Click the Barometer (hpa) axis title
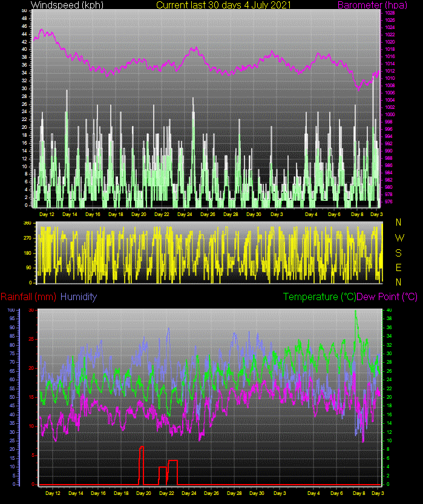 pos(384,5)
